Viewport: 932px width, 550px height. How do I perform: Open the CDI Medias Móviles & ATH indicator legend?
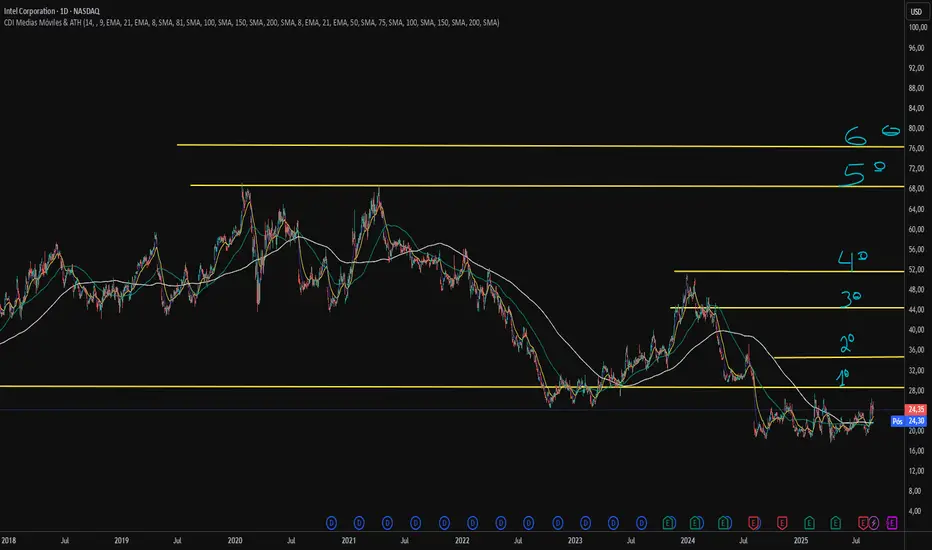point(251,23)
